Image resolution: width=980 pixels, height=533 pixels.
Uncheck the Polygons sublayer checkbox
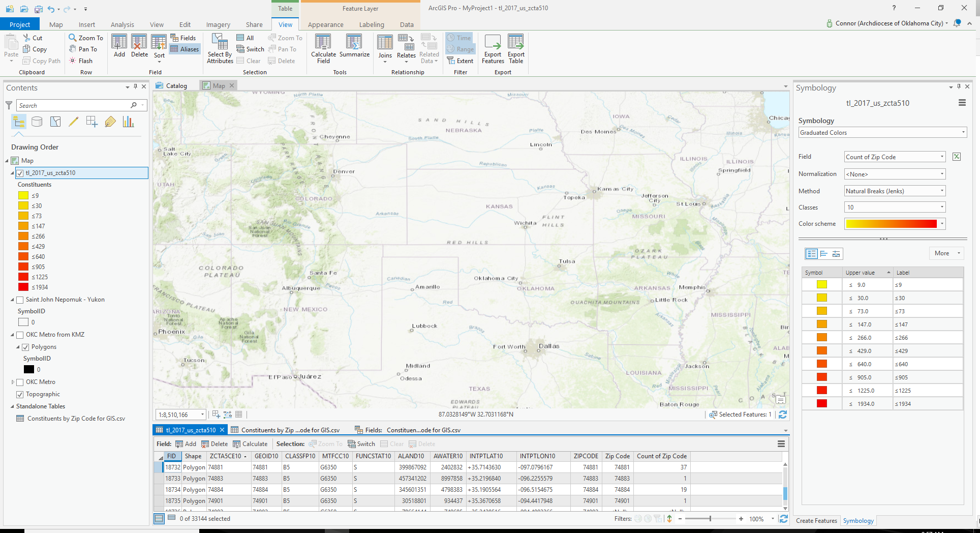click(x=25, y=347)
